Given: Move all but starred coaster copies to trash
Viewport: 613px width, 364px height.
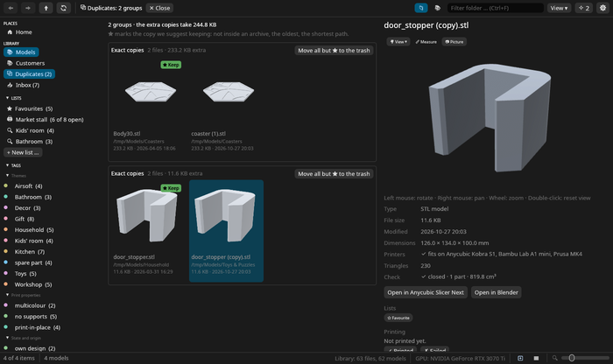Looking at the screenshot, I should (334, 51).
